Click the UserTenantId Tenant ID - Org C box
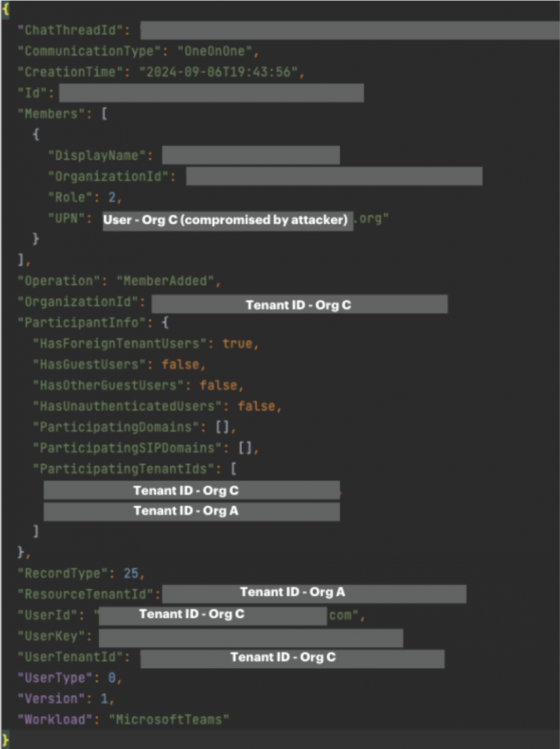This screenshot has height=749, width=560. click(x=292, y=657)
